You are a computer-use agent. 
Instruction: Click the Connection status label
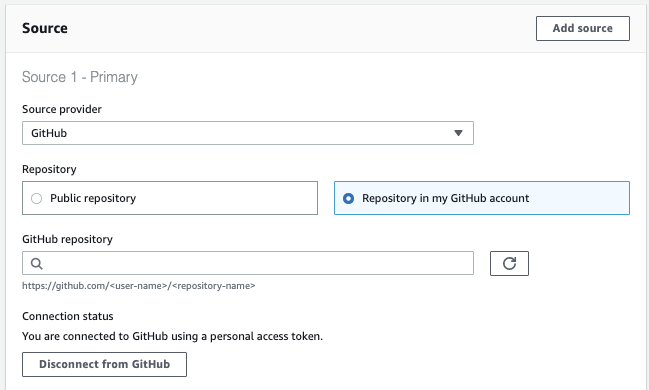point(67,316)
